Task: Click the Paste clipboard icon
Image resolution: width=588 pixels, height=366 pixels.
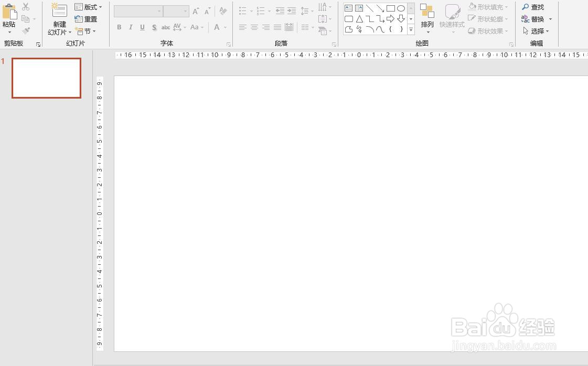Action: coord(9,11)
